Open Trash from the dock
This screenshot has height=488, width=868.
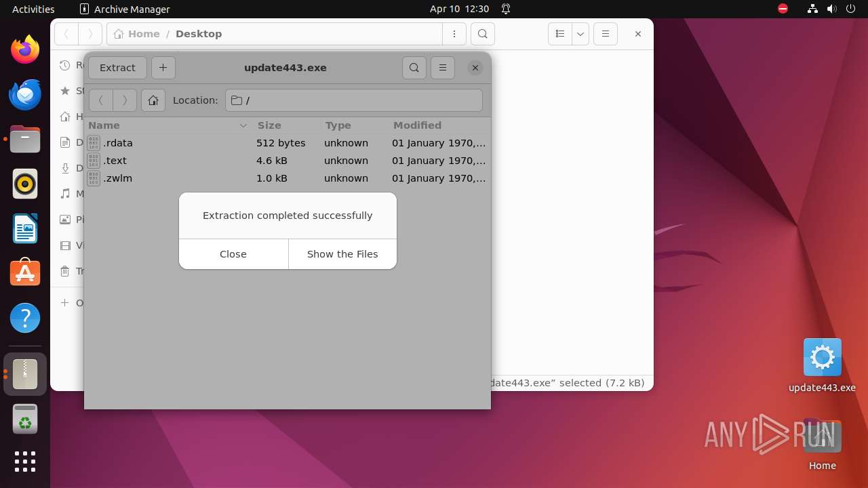click(25, 418)
